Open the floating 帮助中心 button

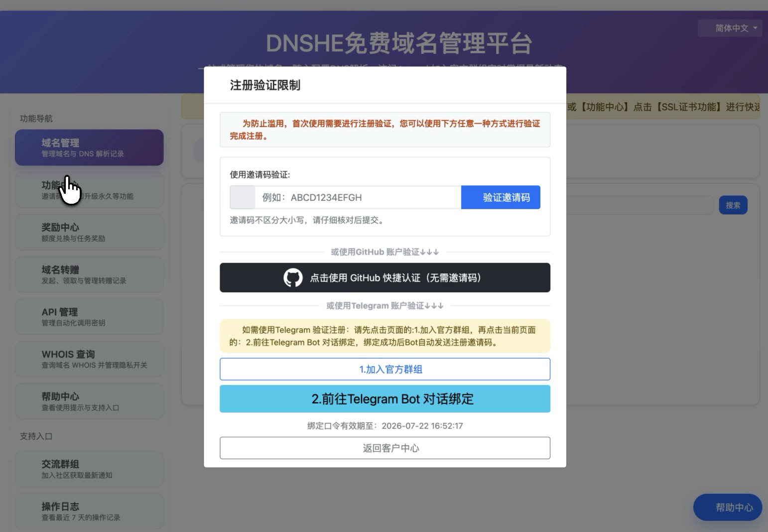pyautogui.click(x=728, y=507)
